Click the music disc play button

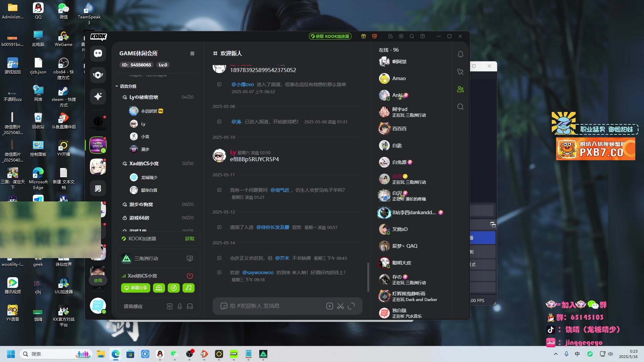pos(174,288)
